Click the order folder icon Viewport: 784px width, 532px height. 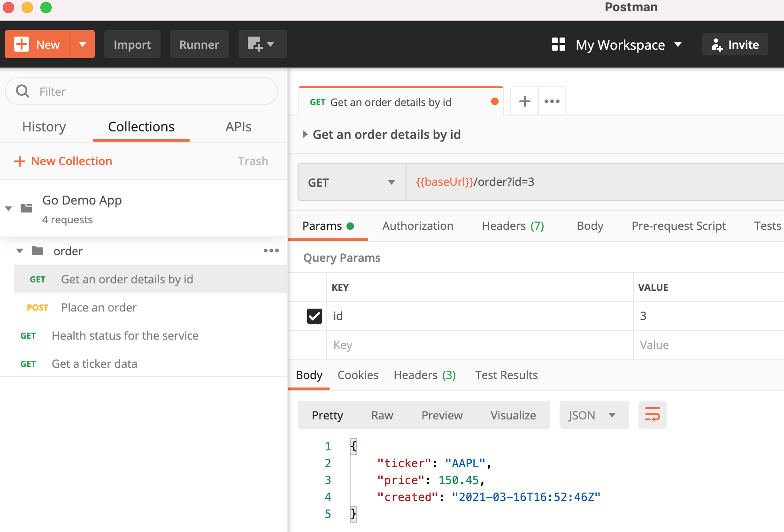point(38,251)
